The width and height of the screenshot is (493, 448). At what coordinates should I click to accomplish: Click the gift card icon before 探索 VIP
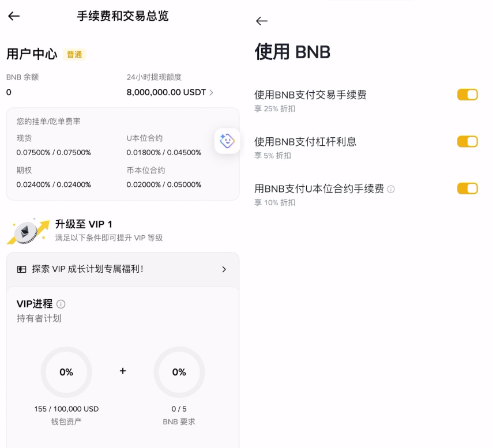coord(22,269)
